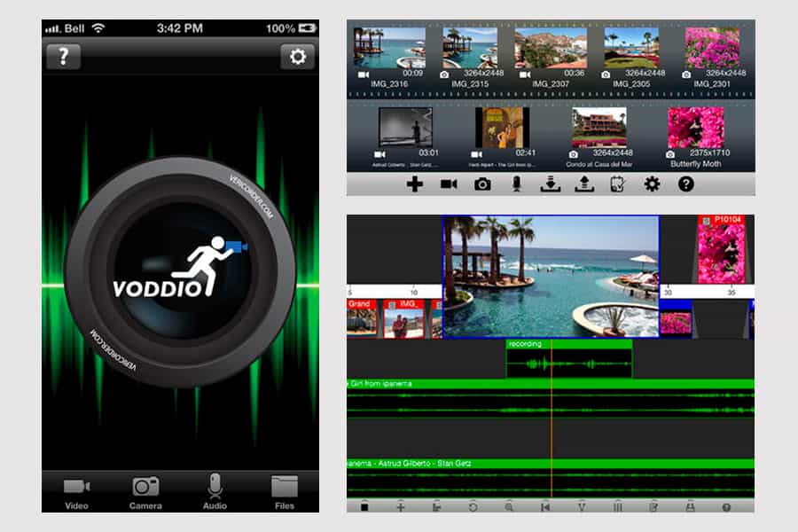Select the Butterfly Moth thumbnail
Screen dimensions: 798x532
[696, 128]
